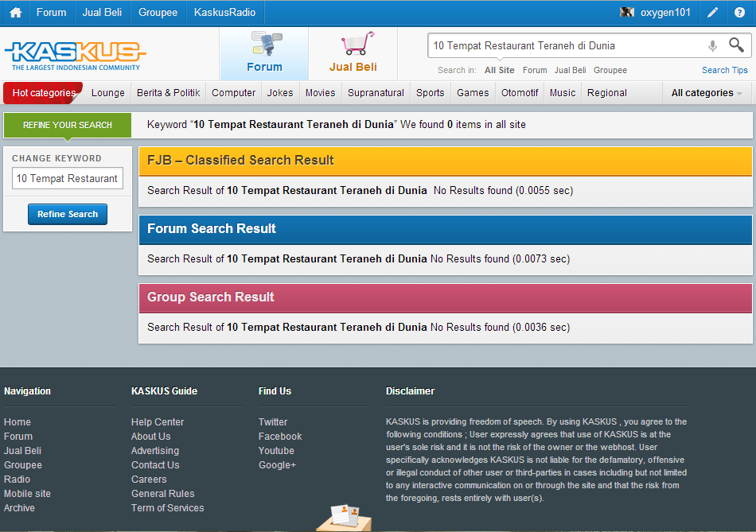Click the Forum Search Result header
This screenshot has width=756, height=532.
(446, 229)
